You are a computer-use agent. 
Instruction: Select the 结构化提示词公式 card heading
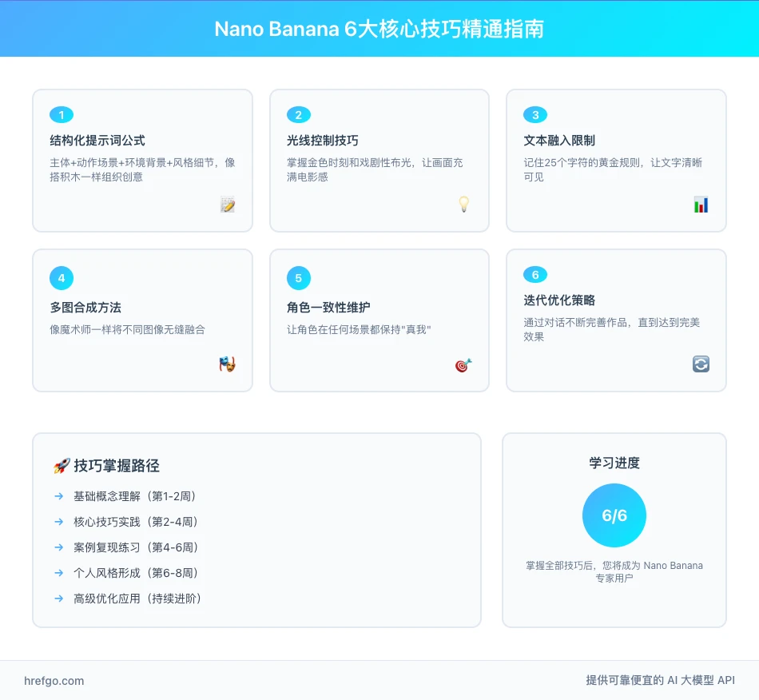[97, 141]
